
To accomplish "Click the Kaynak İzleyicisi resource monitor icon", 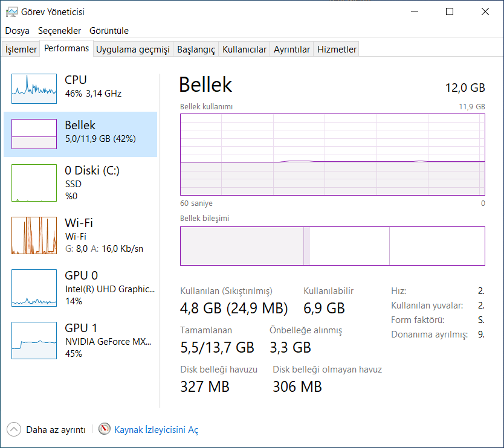I will (105, 429).
